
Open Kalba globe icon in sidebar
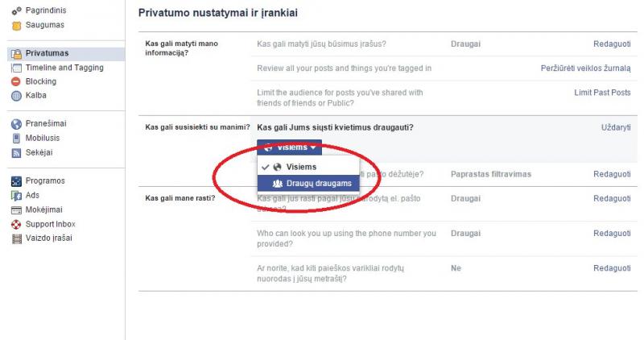point(16,96)
